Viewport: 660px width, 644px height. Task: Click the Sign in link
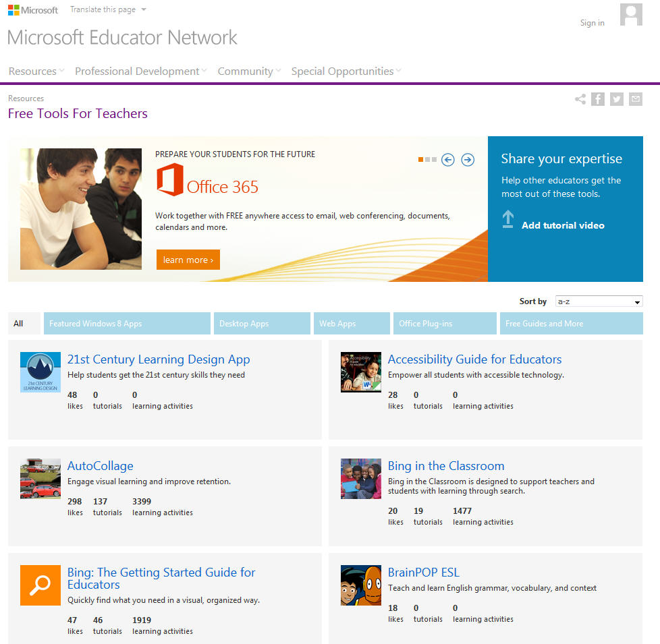593,23
